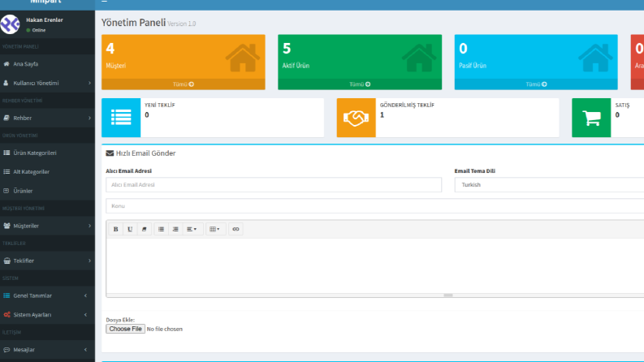Click the Mesajlar chat bubble icon
The image size is (644, 362).
pyautogui.click(x=6, y=350)
